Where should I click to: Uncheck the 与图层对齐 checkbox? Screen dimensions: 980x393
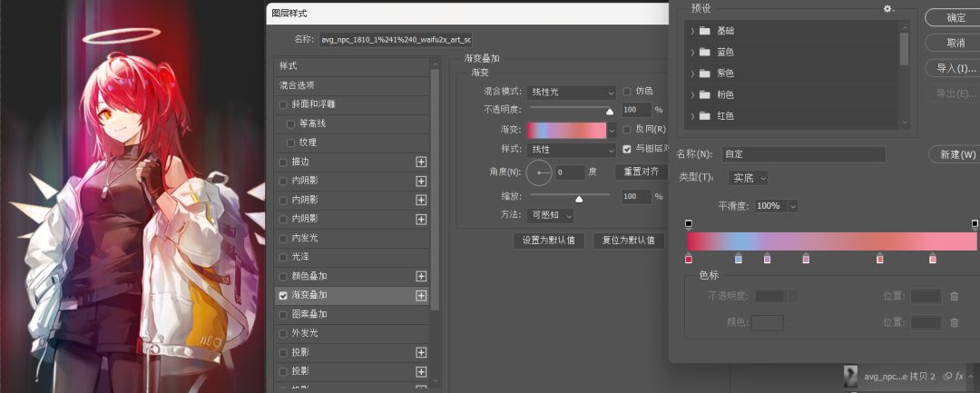point(627,150)
